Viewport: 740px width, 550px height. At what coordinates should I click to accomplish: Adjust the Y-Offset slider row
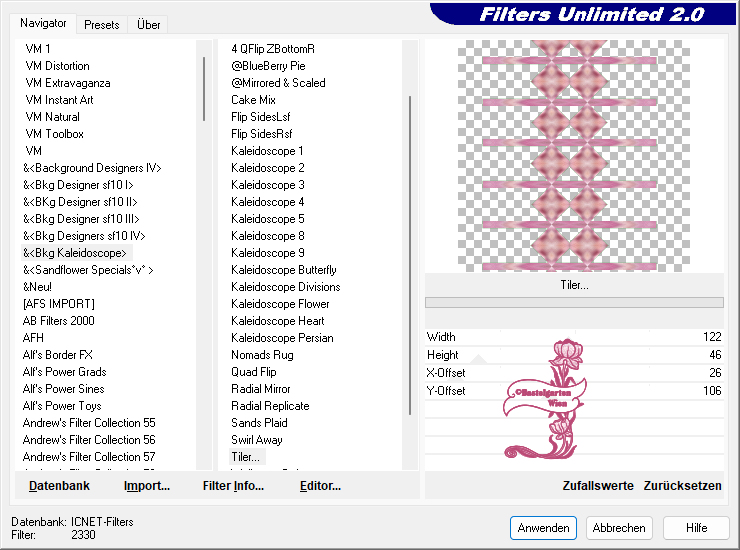573,391
